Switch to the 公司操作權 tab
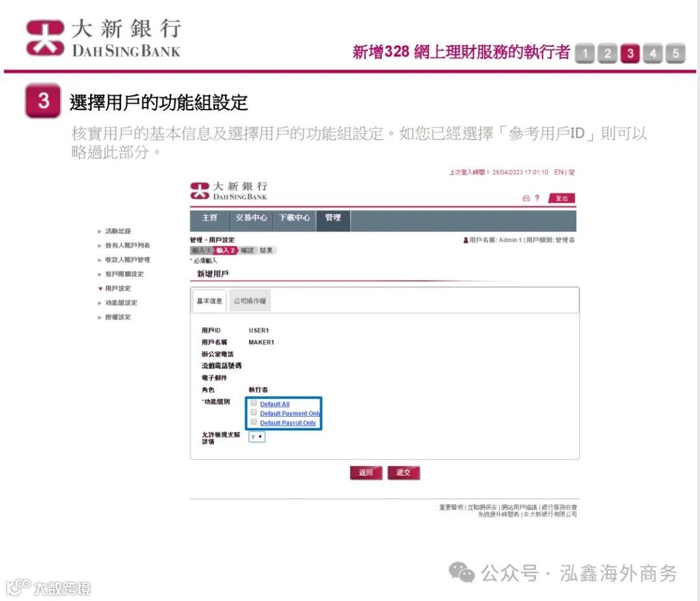Viewport: 700px width, 601px height. [250, 301]
